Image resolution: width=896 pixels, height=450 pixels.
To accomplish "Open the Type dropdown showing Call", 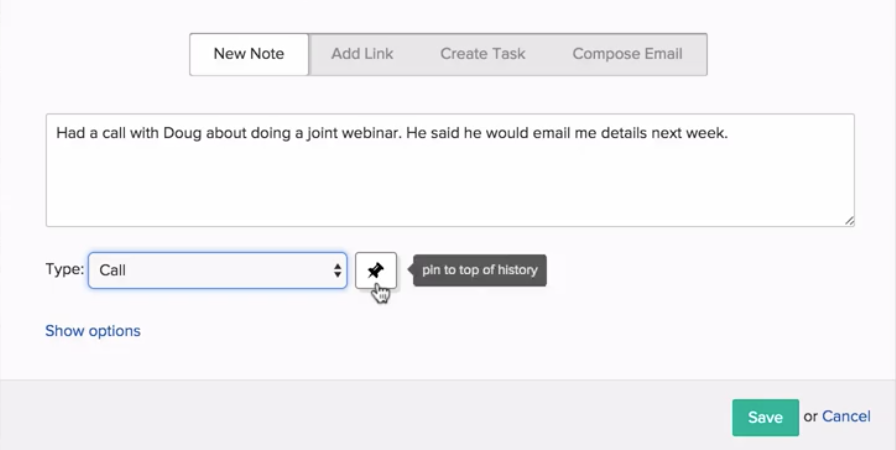I will coord(217,270).
